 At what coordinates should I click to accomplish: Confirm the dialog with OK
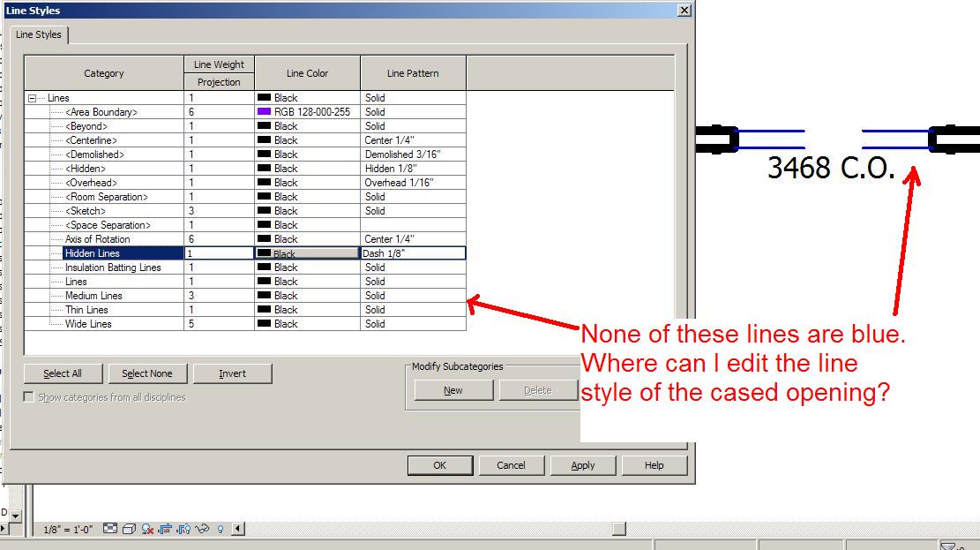click(440, 465)
